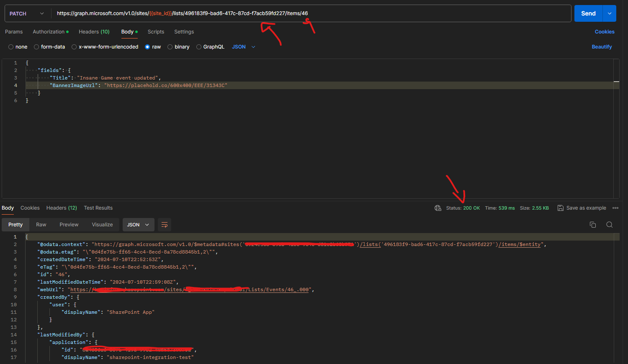Beautify the request body
Viewport: 628px width, 364px height.
[602, 47]
